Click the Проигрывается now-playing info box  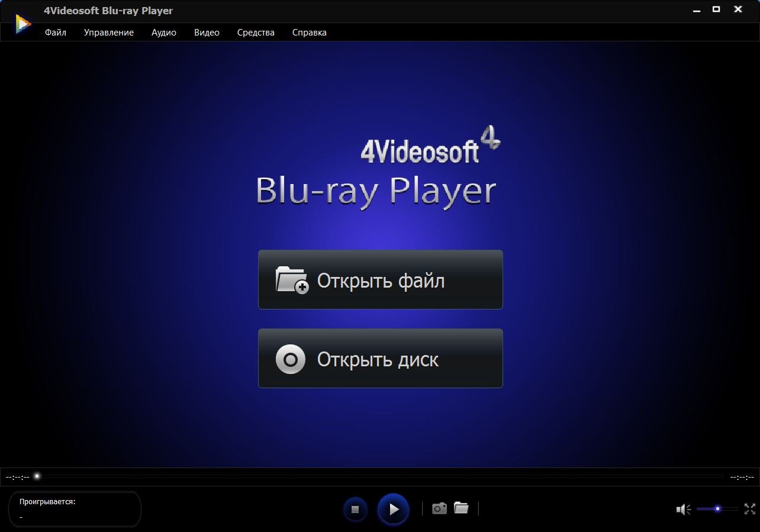[x=75, y=509]
